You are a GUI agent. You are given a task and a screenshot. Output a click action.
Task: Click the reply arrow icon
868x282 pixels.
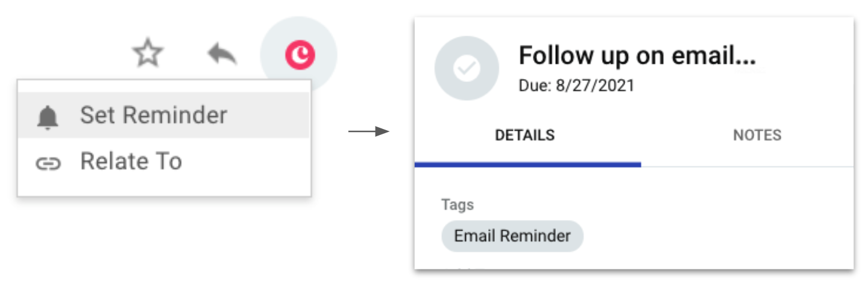tap(222, 55)
